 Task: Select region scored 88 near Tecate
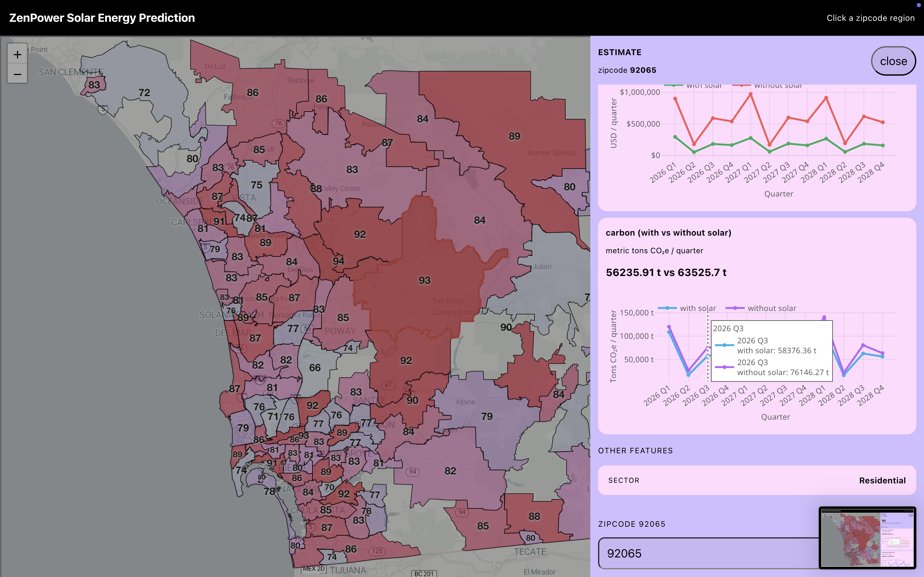tap(534, 516)
